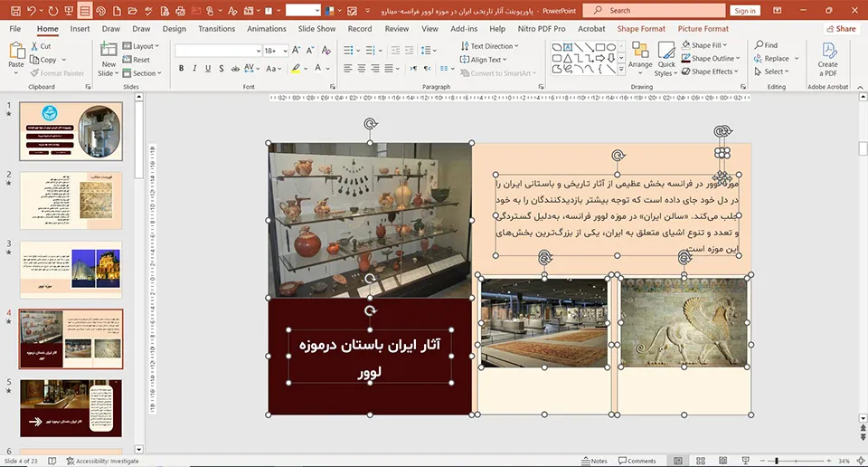Open the Notes pane
Screen dimensions: 868x467
pyautogui.click(x=595, y=461)
